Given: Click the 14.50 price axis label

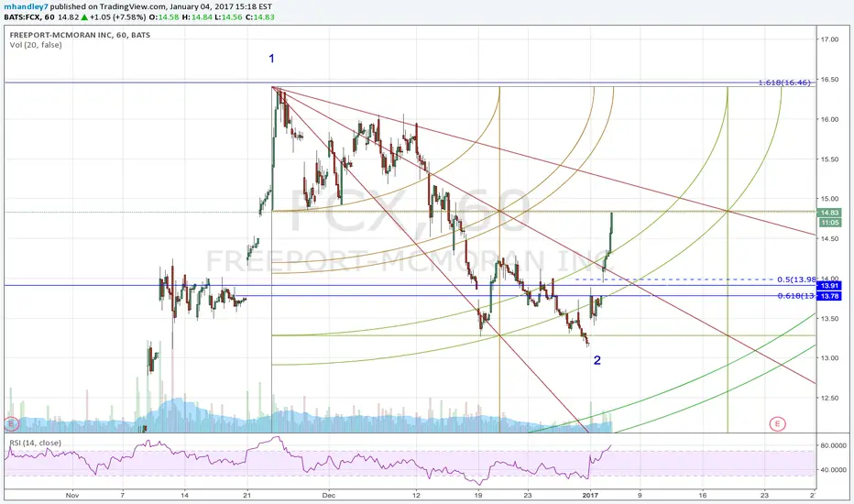Looking at the screenshot, I should [829, 238].
